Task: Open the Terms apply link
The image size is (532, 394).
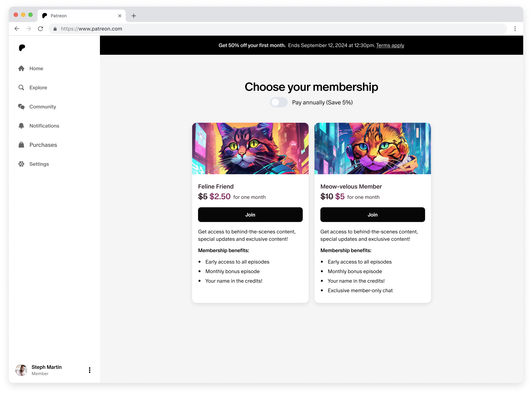Action: (x=390, y=45)
